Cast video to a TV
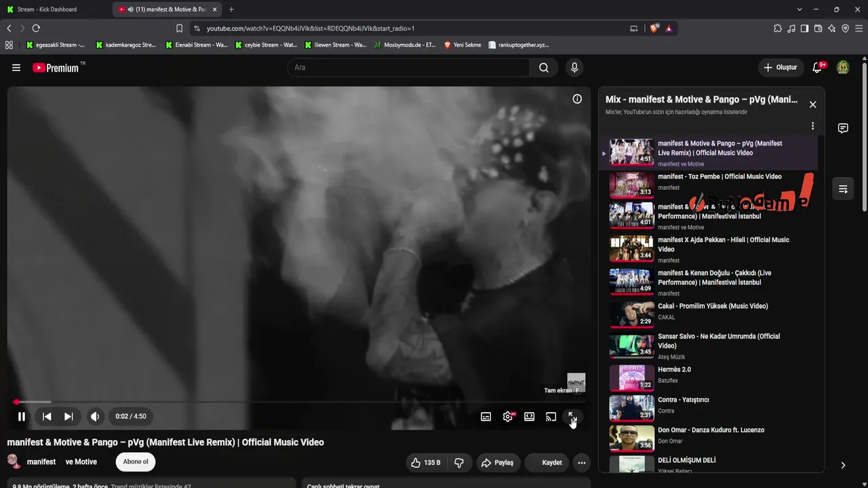This screenshot has height=488, width=868. pos(551,417)
